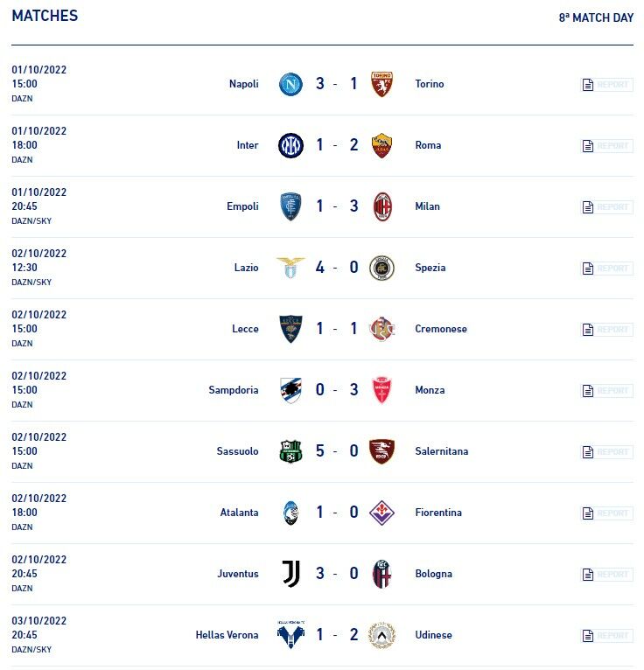View the Lecce vs Cremonese report
This screenshot has height=670, width=644.
point(607,330)
